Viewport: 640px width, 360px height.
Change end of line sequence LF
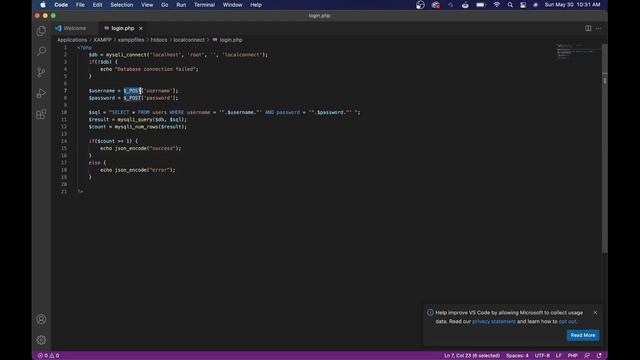pos(558,356)
